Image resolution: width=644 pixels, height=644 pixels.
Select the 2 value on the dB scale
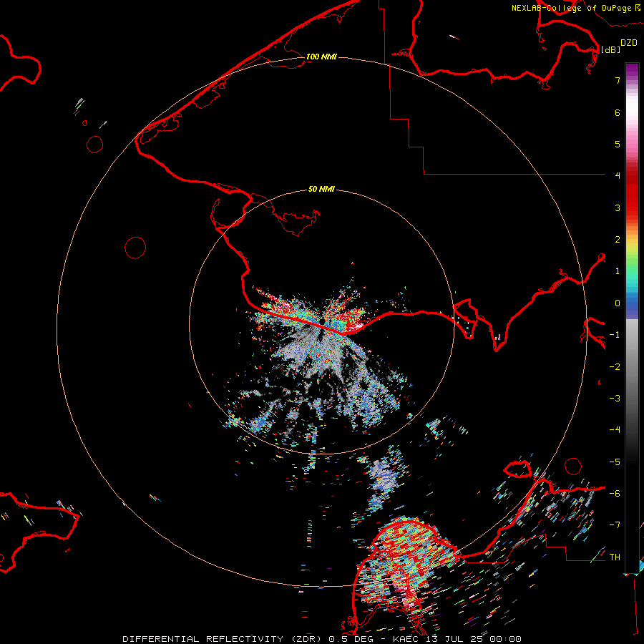[x=618, y=240]
